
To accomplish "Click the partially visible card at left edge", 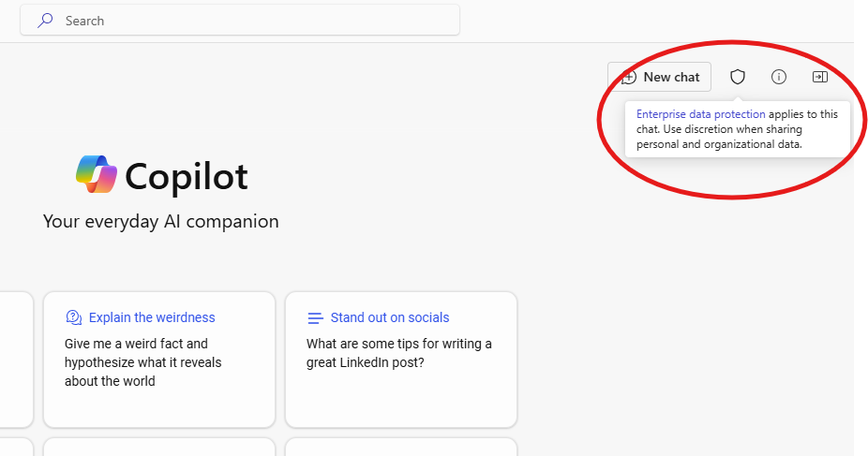I will point(16,360).
